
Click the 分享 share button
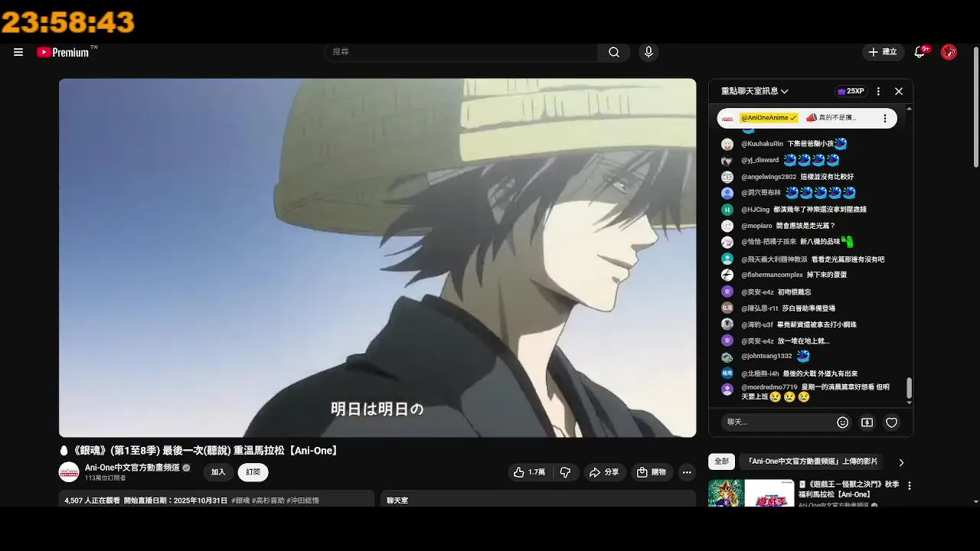[604, 472]
